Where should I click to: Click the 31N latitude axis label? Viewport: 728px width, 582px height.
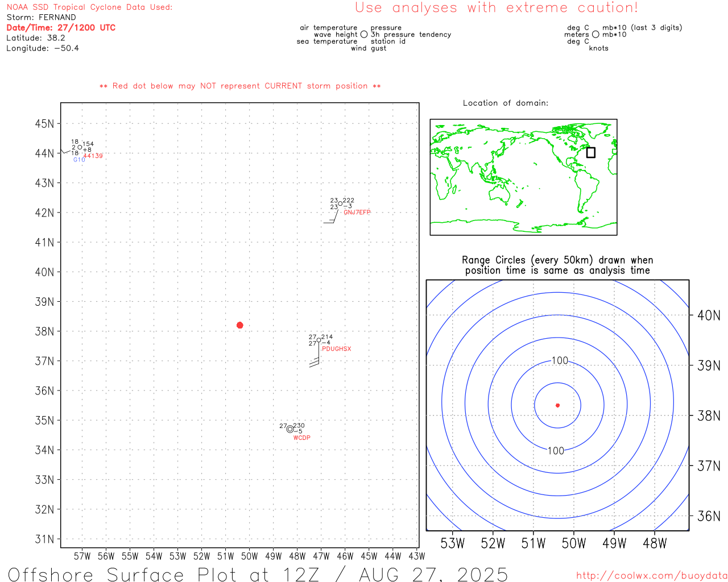(44, 539)
